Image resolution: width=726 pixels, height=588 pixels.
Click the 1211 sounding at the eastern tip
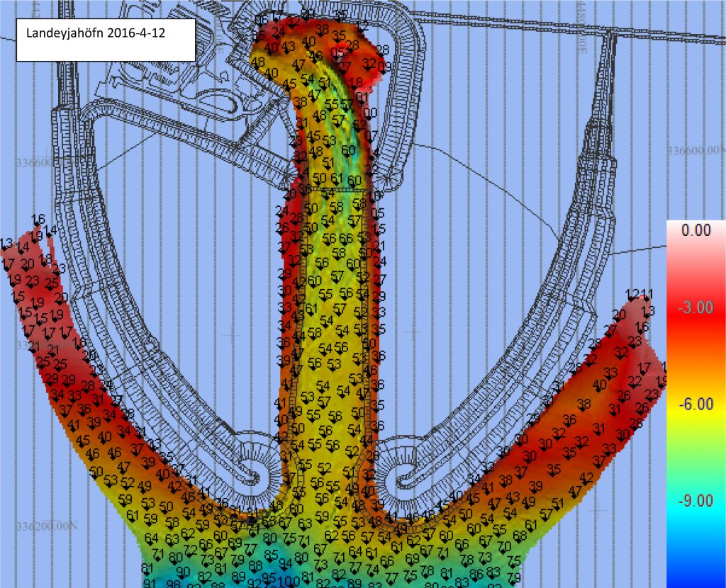[640, 294]
